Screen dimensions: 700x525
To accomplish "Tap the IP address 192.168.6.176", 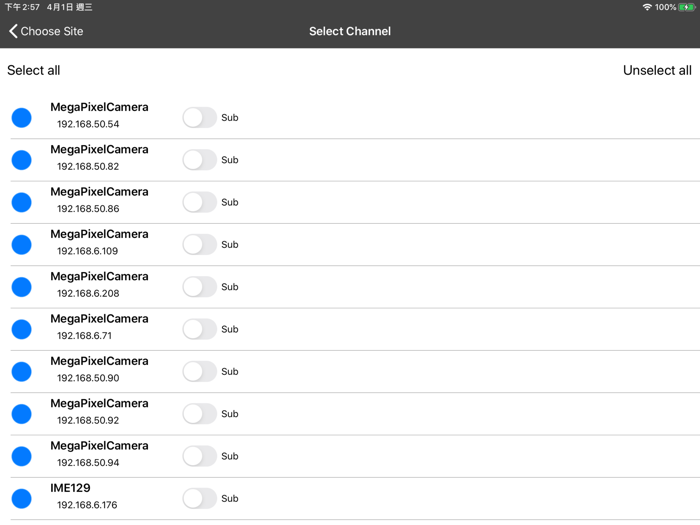I will tap(87, 505).
